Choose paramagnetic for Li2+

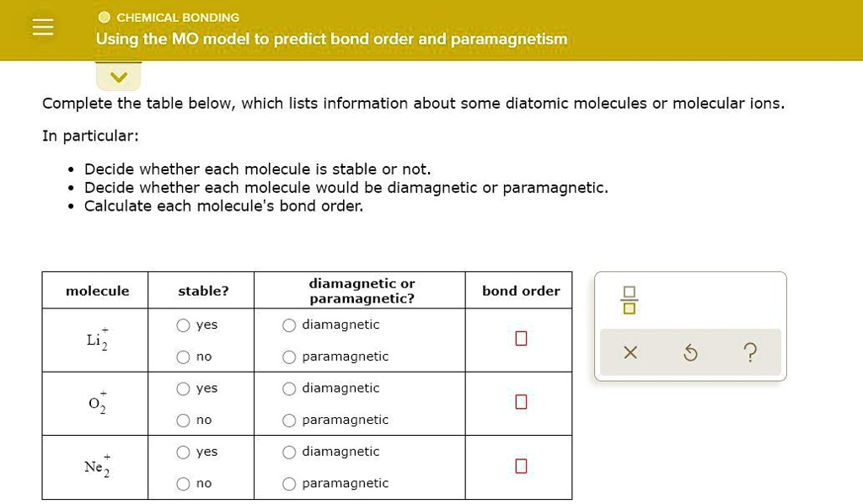click(290, 357)
